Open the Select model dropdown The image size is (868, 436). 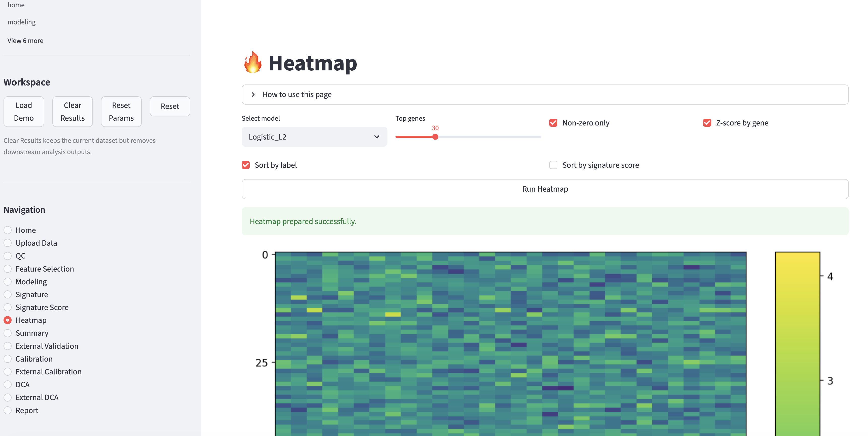[x=314, y=137]
